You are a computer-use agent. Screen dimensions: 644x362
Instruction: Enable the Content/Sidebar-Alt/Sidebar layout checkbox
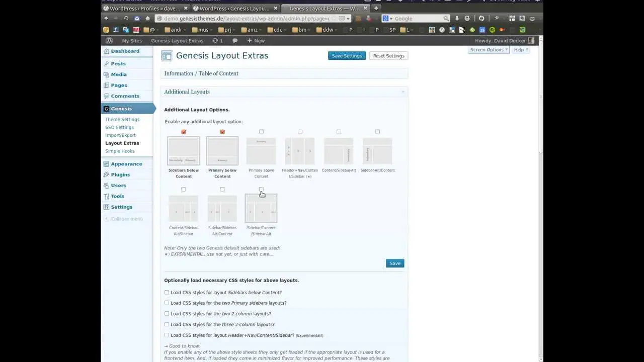coord(184,189)
